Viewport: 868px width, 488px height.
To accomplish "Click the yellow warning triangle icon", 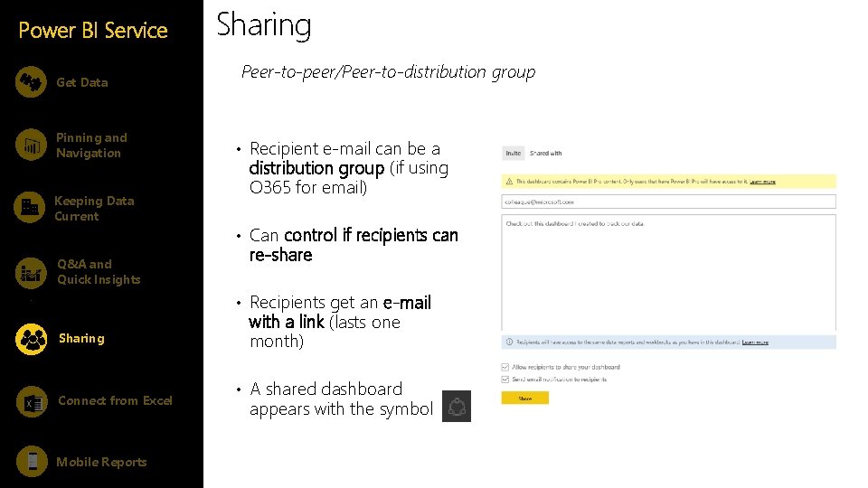I will point(509,182).
